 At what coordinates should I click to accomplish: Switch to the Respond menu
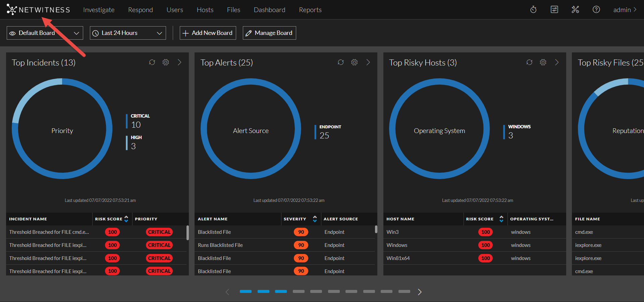pos(140,10)
